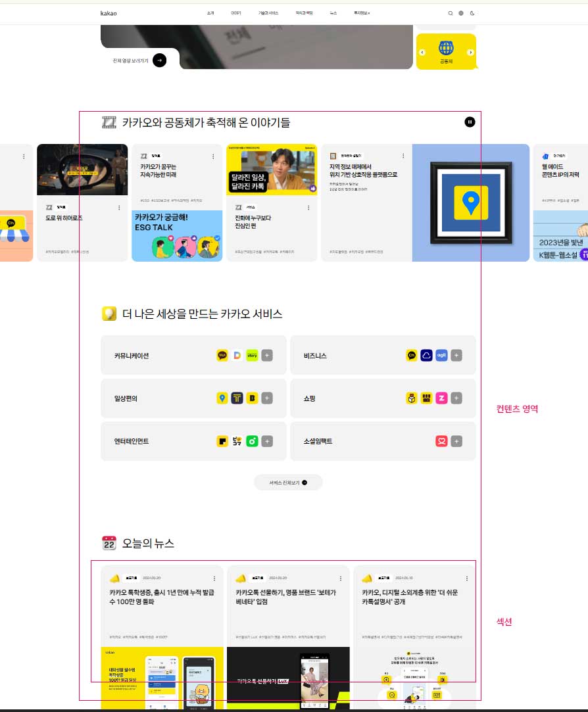Click the 카카오톡 선물하기 LuX dark thumbnail

point(288,678)
